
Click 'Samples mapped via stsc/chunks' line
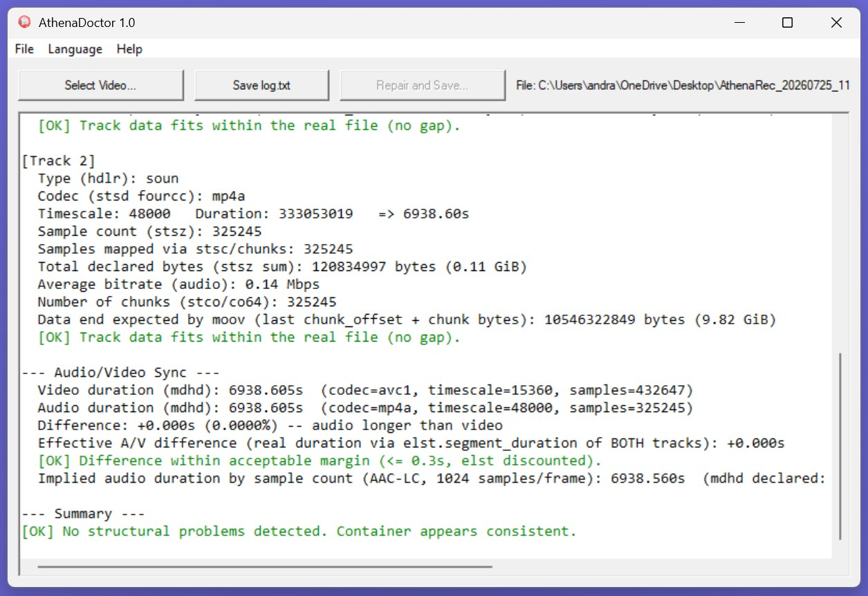[x=195, y=249]
